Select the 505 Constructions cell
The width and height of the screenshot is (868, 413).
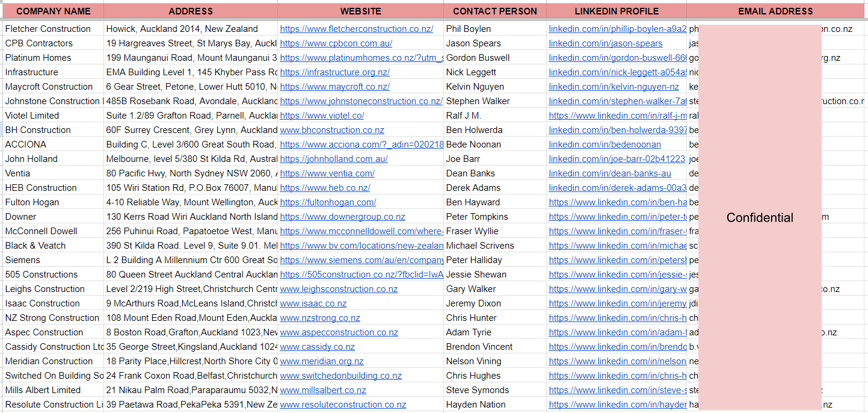coord(52,275)
